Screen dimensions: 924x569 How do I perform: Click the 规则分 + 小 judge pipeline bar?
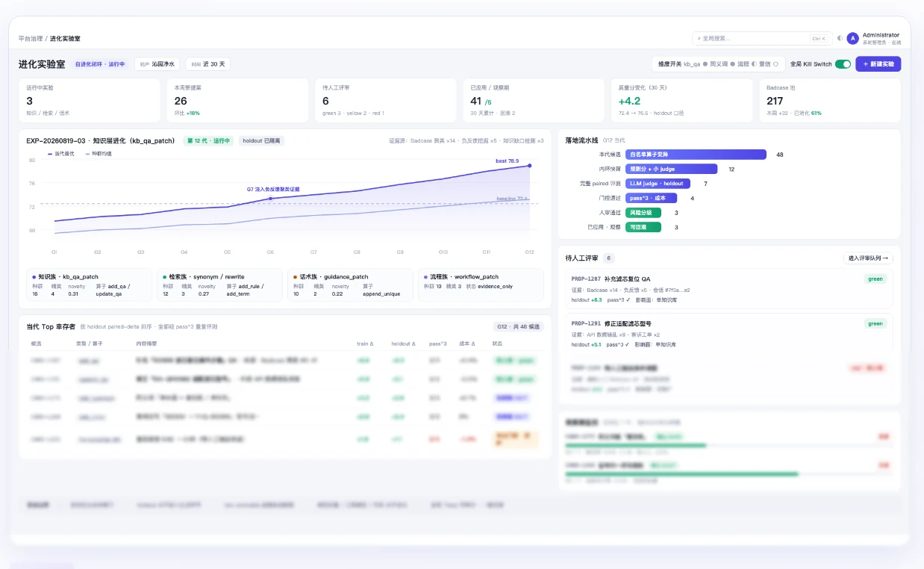coord(671,169)
